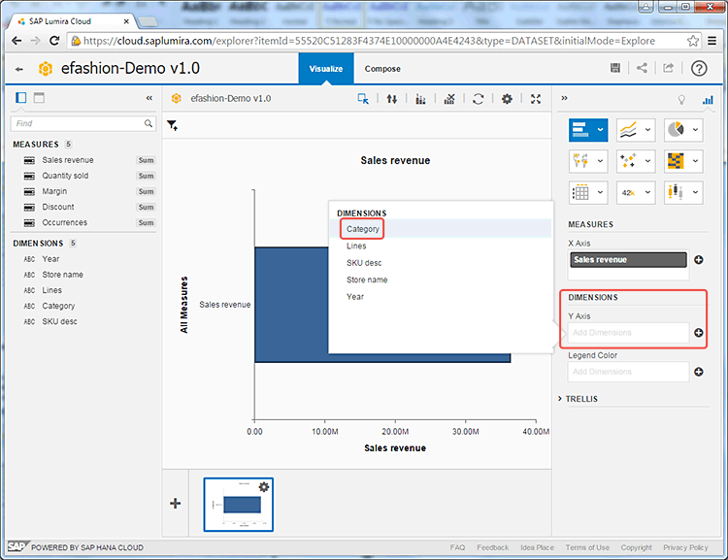
Task: Click the plus button beside Y Axis
Action: [x=698, y=333]
